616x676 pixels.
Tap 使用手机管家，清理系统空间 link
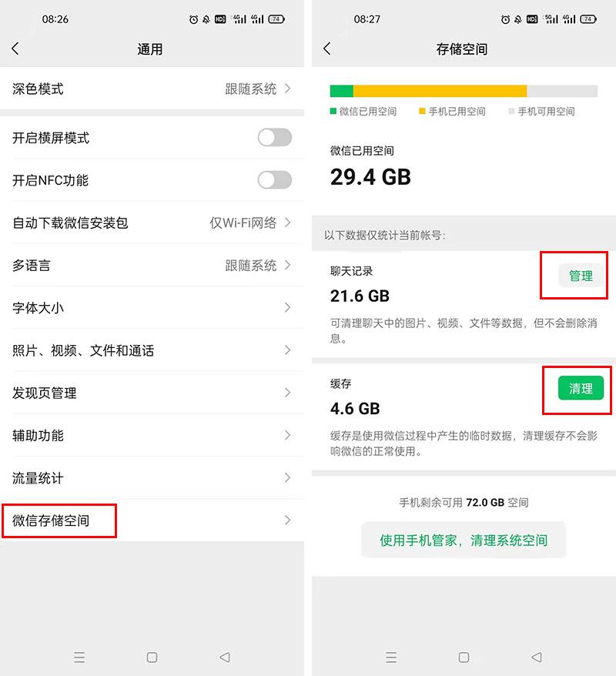click(464, 540)
